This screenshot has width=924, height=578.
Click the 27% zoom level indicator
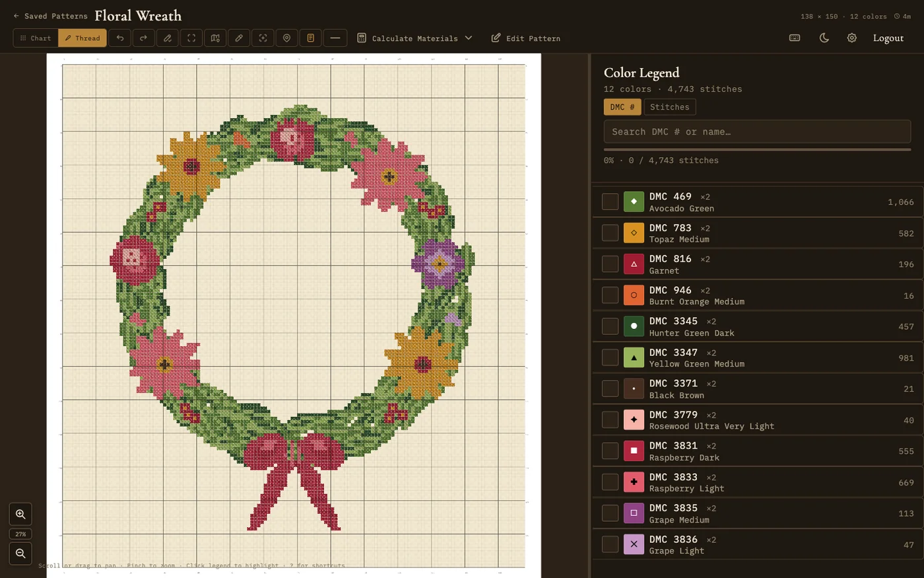pos(20,534)
